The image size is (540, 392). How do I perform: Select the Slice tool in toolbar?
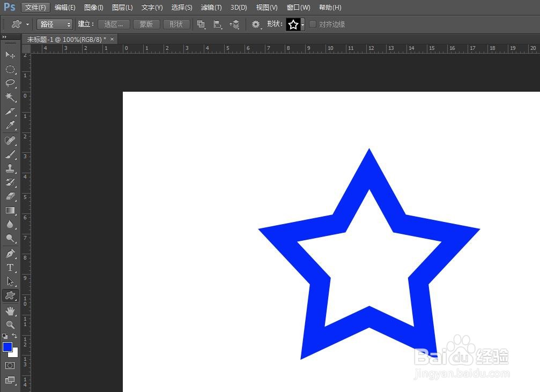(x=10, y=111)
